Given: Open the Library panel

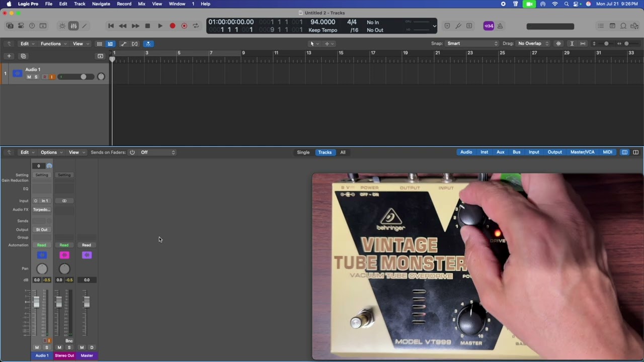Looking at the screenshot, I should (x=10, y=26).
